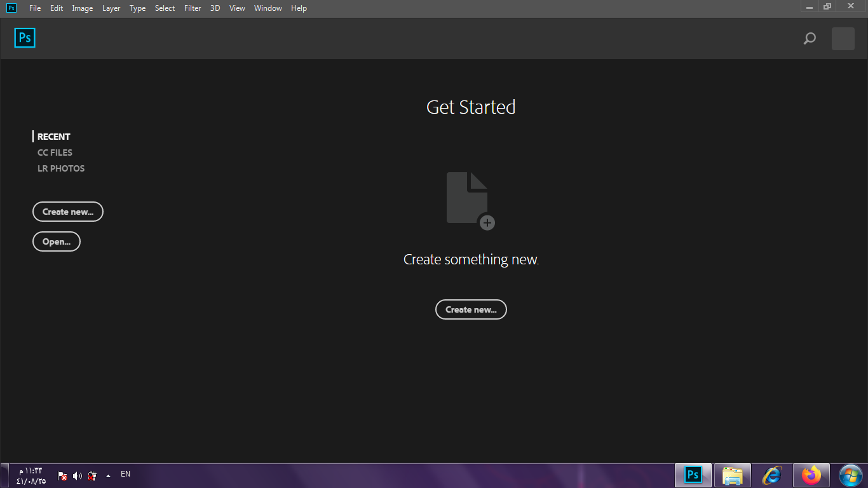This screenshot has width=868, height=488.
Task: Select the RECENT tab
Action: pos(54,137)
